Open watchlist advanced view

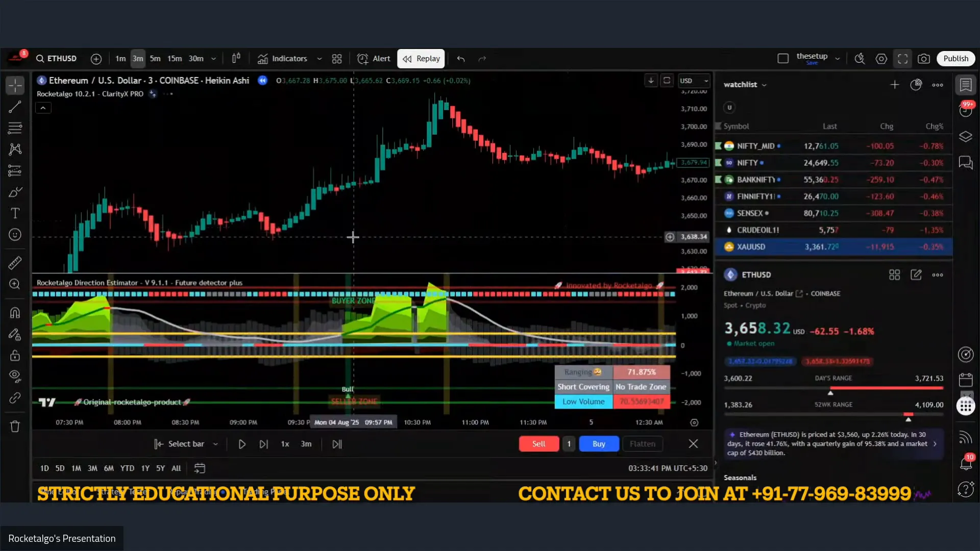916,85
